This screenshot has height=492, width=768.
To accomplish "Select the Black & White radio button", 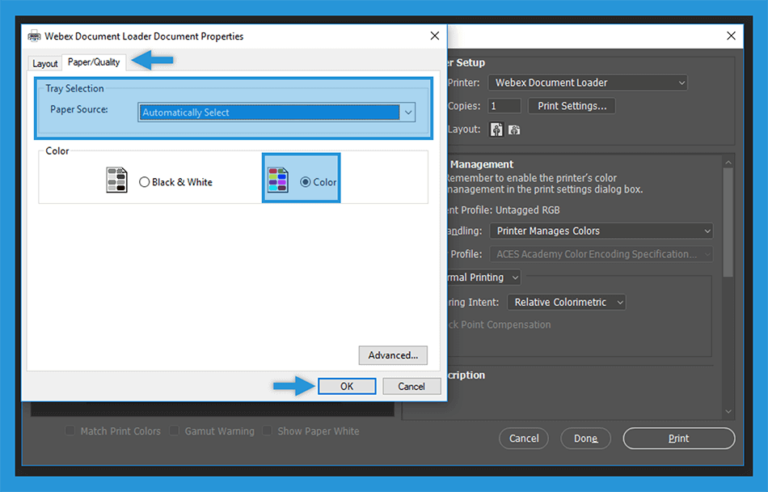I will (x=145, y=182).
